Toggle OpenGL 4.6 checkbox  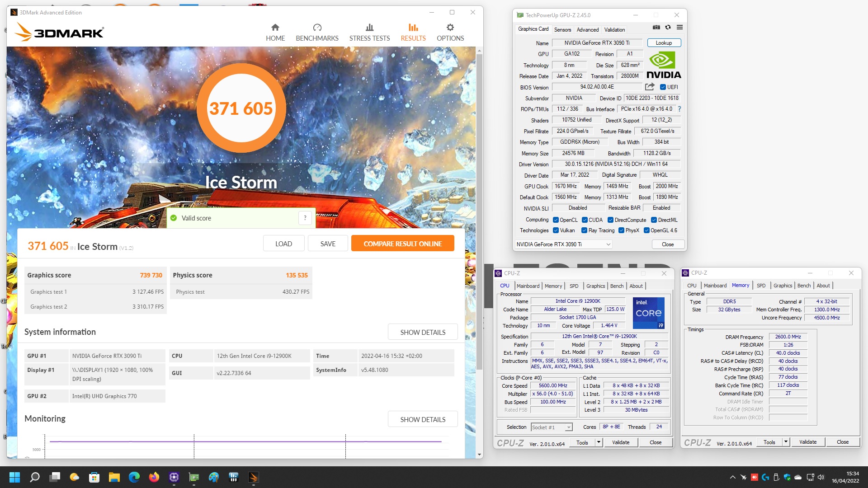pyautogui.click(x=646, y=230)
